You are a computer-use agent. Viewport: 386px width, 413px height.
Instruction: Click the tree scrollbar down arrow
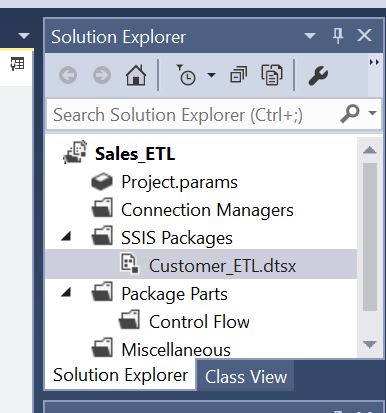coord(370,344)
